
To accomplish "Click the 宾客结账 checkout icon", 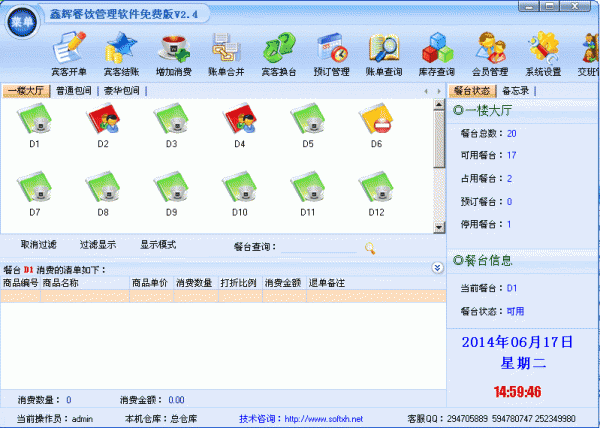I will coord(121,54).
